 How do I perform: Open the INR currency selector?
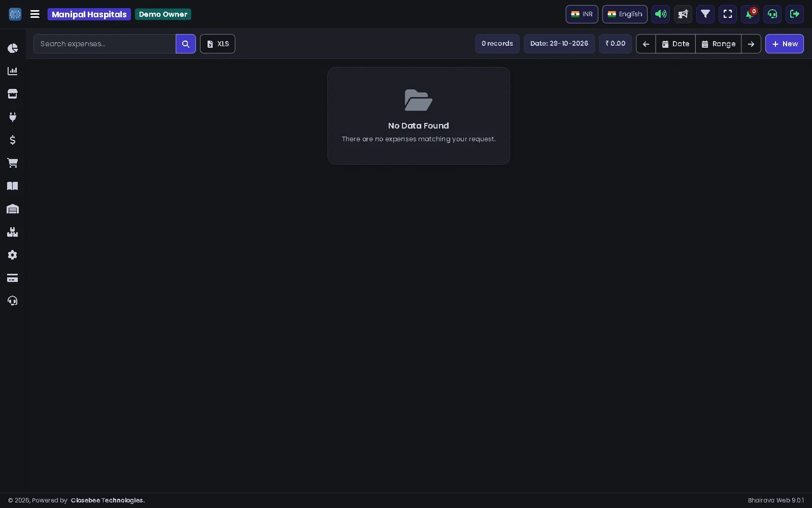pyautogui.click(x=582, y=14)
